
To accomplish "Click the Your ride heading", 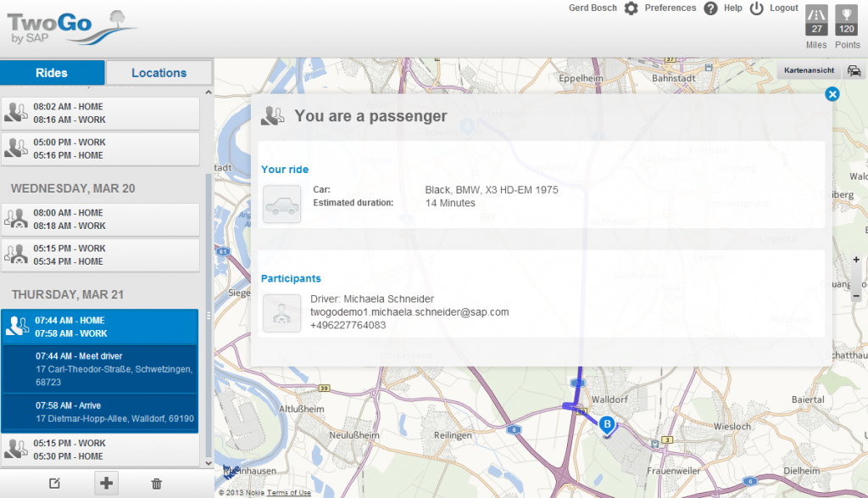I will (x=285, y=170).
